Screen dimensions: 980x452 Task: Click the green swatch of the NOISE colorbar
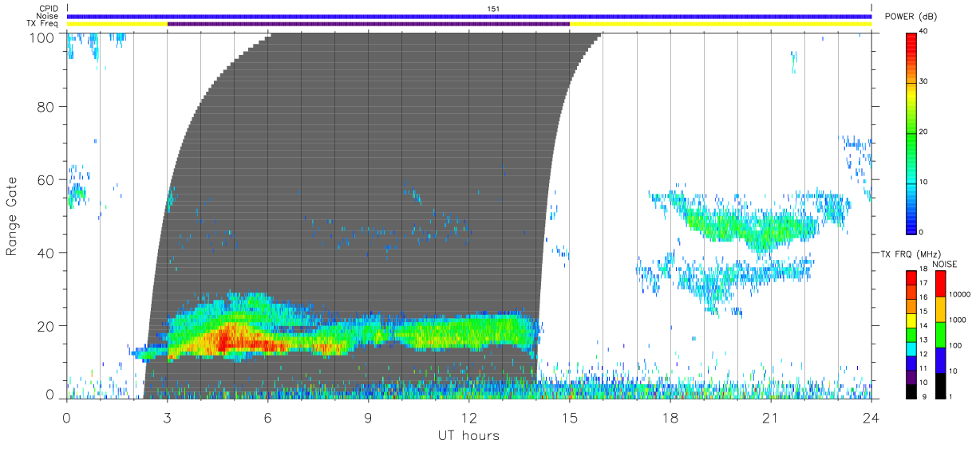click(940, 334)
